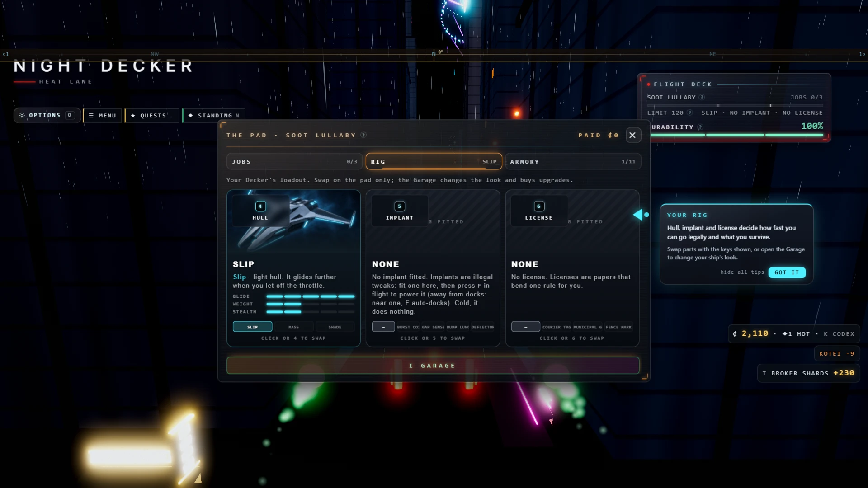Open the Quests star button
868x488 pixels.
click(152, 116)
